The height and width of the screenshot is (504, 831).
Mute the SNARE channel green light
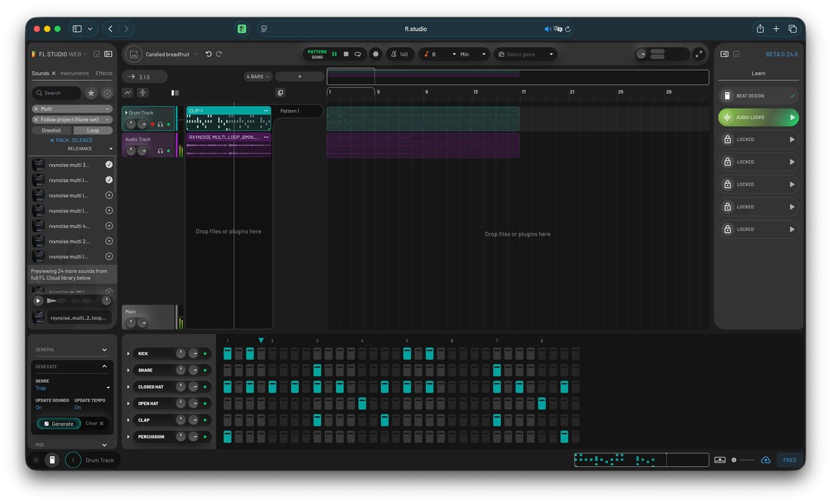[x=205, y=370]
